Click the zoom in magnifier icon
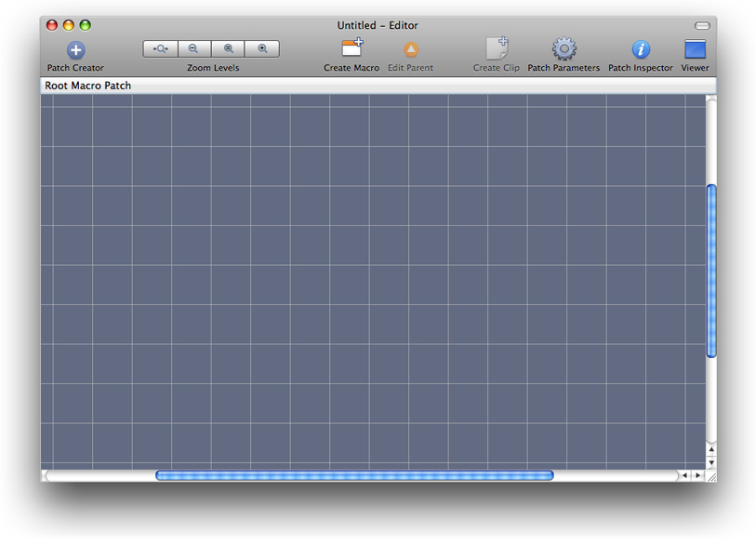The width and height of the screenshot is (756, 546). point(263,48)
